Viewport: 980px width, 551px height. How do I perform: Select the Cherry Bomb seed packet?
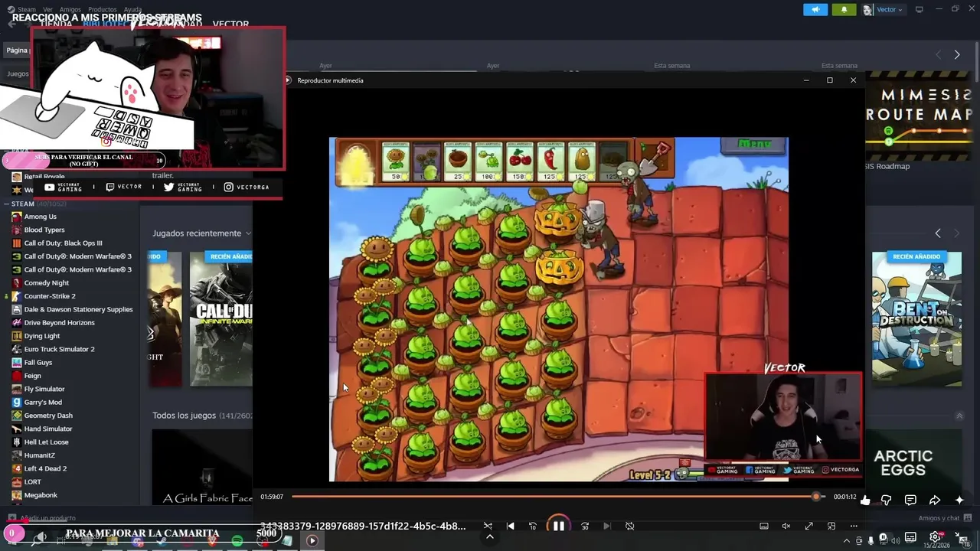click(519, 161)
